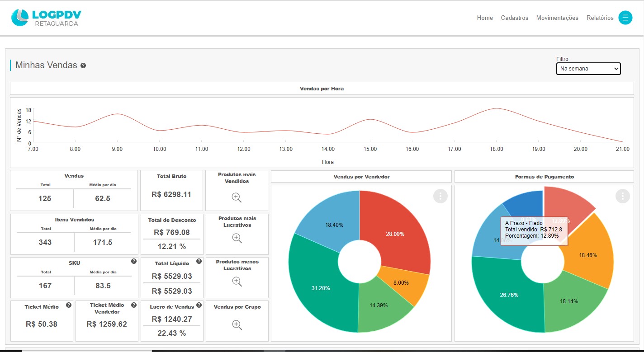Open Produtos mais Lucrativos magnifier

click(x=237, y=238)
